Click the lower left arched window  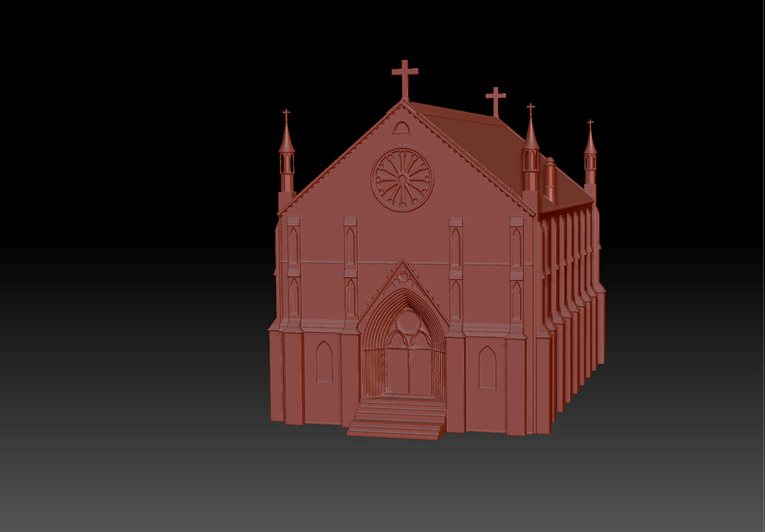[324, 363]
